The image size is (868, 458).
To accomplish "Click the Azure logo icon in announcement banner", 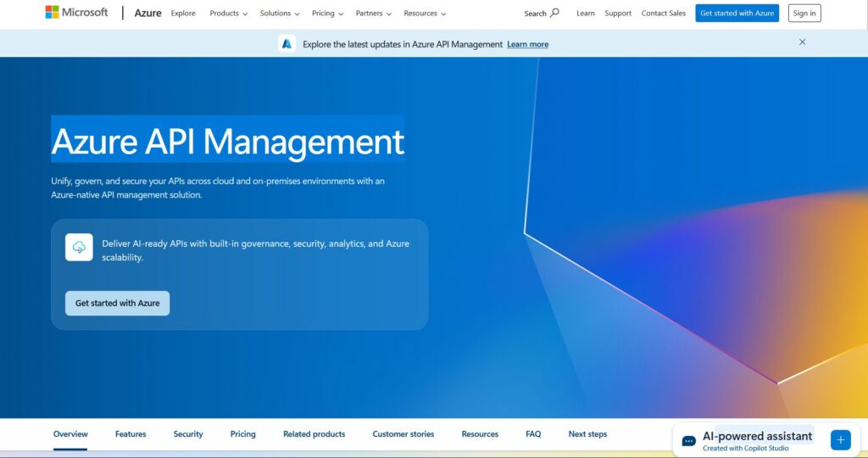I will [287, 44].
